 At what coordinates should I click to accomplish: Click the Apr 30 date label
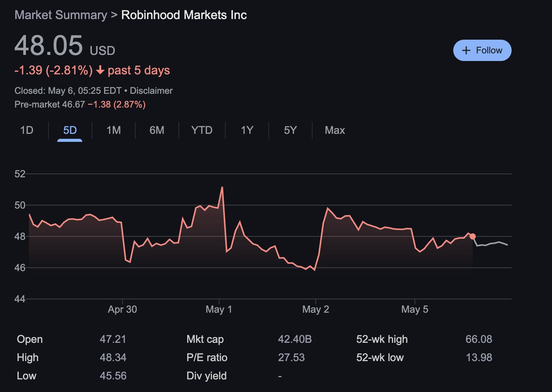122,309
